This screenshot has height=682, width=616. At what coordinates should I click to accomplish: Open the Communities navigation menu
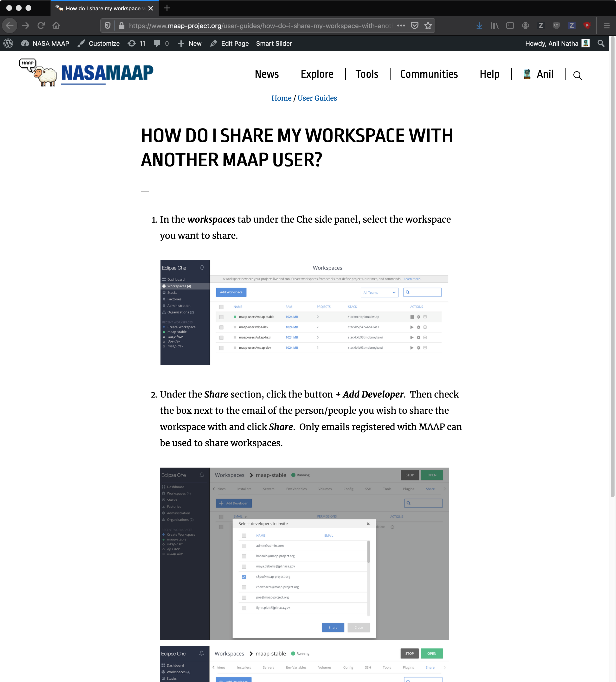[429, 74]
